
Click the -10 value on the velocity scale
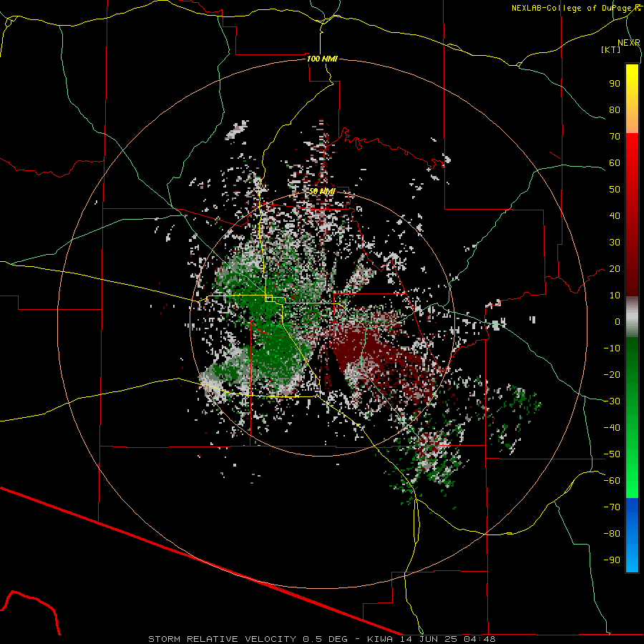(612, 348)
